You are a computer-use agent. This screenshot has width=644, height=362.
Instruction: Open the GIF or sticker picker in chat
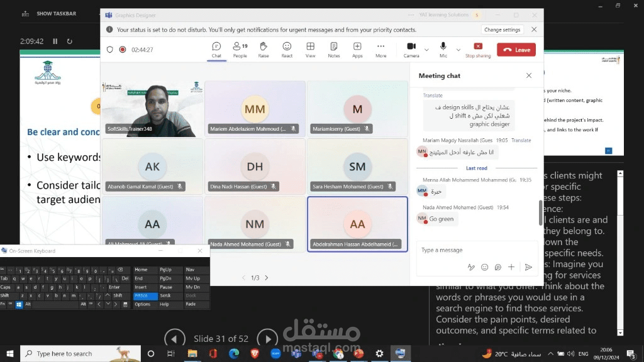pos(498,267)
